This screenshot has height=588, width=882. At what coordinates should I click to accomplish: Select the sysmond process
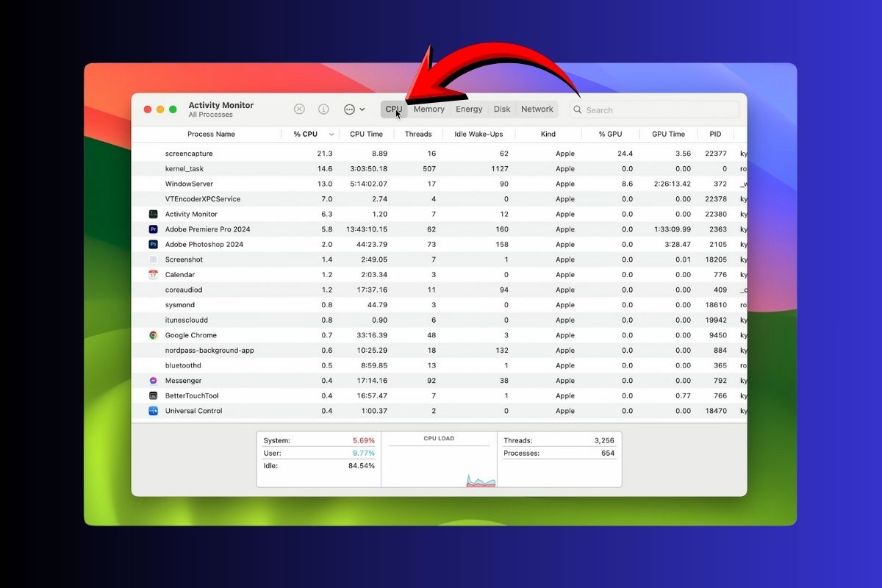(180, 305)
